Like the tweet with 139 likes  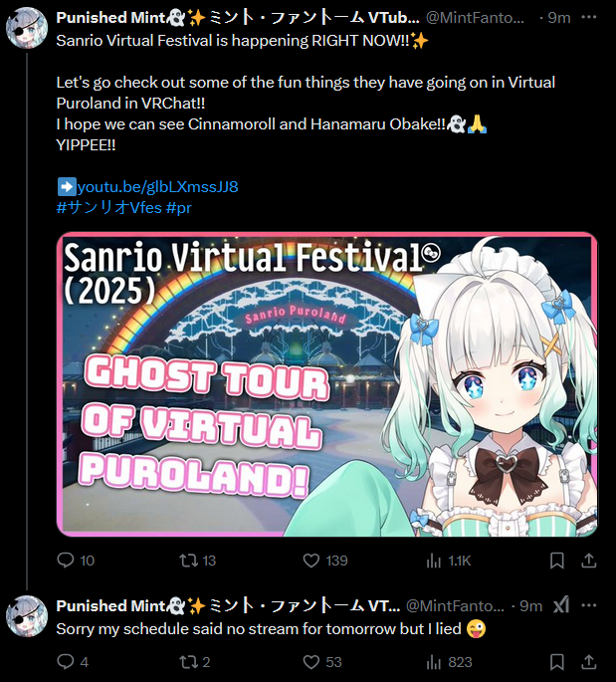click(x=325, y=561)
